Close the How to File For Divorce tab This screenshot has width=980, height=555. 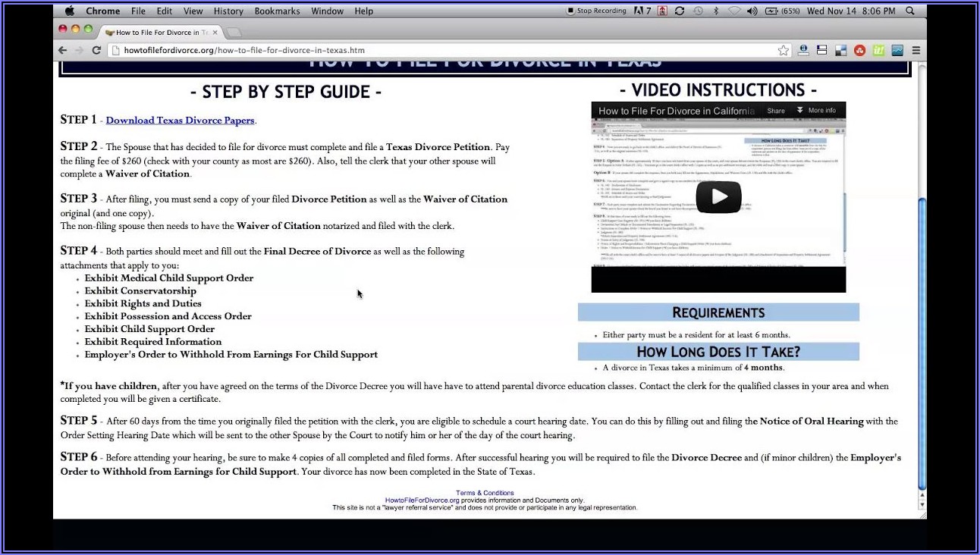tap(216, 32)
